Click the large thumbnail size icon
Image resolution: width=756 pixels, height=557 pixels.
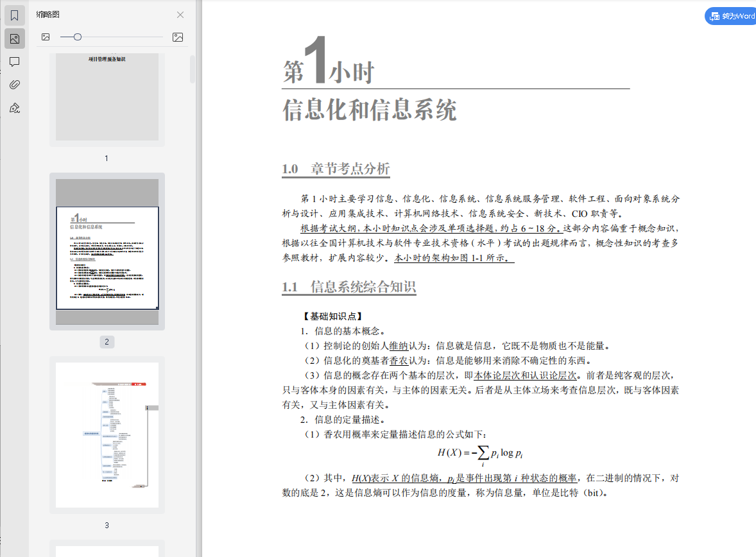pos(177,37)
